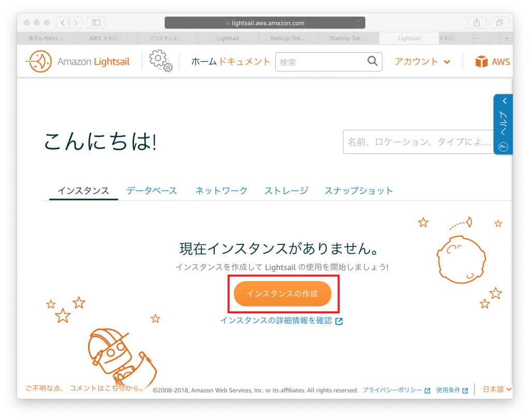530x420 pixels.
Task: Open 使用条件 footer link
Action: [452, 390]
